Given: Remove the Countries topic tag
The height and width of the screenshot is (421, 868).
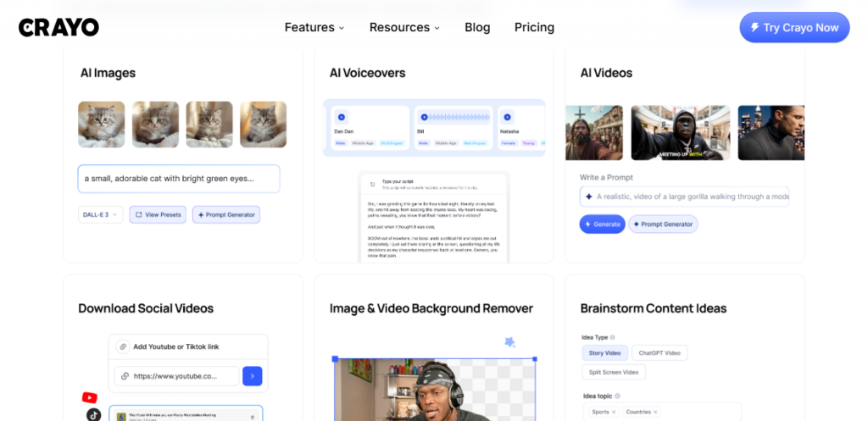Looking at the screenshot, I should click(x=655, y=412).
